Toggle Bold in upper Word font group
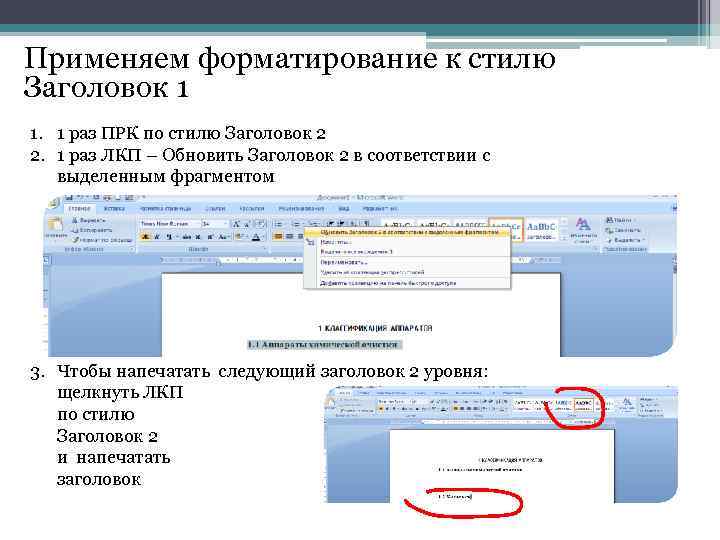The image size is (720, 540). click(x=146, y=237)
